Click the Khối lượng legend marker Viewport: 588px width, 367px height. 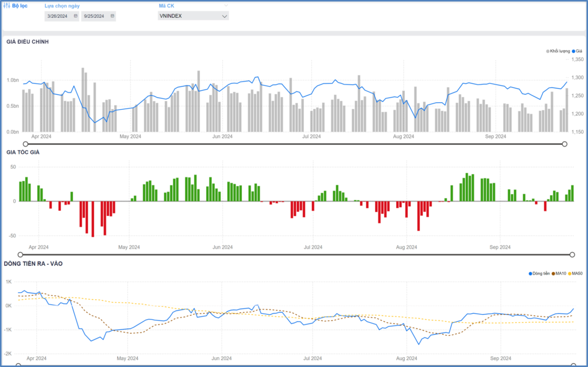[548, 51]
